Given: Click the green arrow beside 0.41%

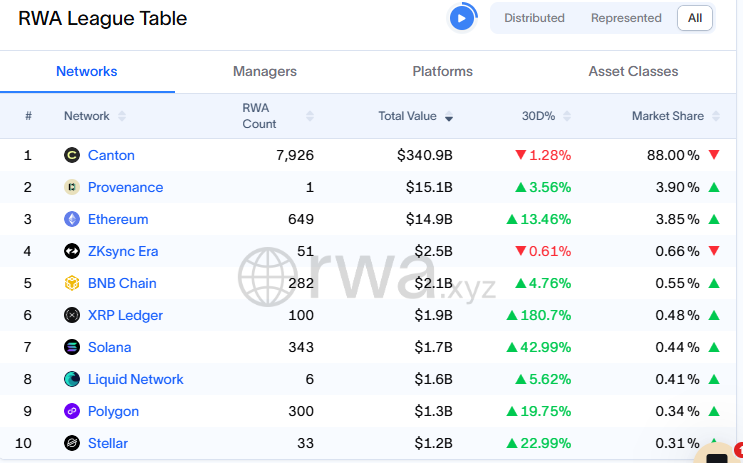Looking at the screenshot, I should coord(714,379).
